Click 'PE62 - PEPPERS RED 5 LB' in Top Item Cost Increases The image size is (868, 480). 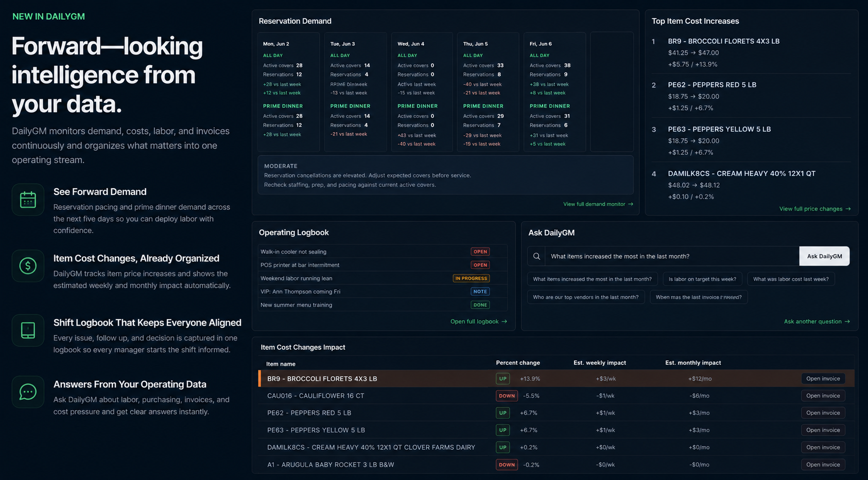712,85
